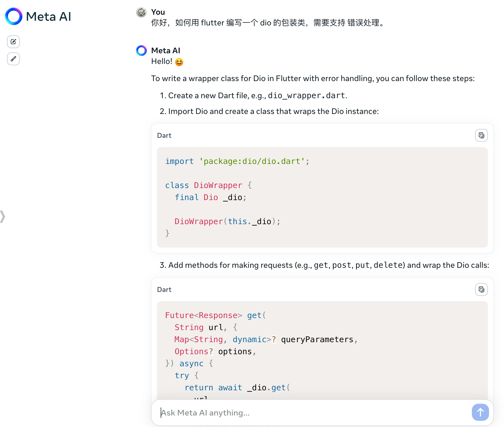This screenshot has width=504, height=427.
Task: Click the closing brace of DioWrapper class
Action: (167, 234)
